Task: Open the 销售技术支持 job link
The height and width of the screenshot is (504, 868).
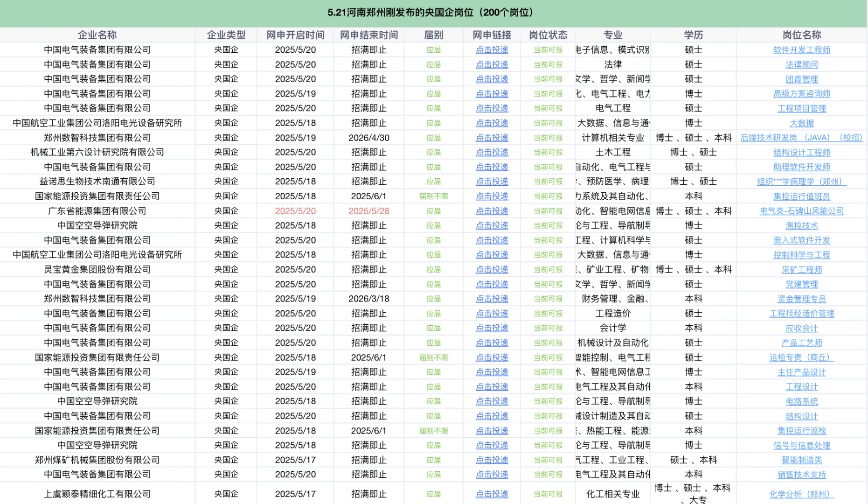Action: pos(801,475)
